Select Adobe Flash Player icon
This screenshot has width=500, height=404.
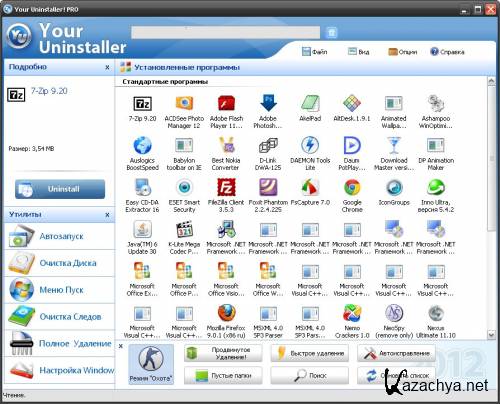(x=226, y=103)
